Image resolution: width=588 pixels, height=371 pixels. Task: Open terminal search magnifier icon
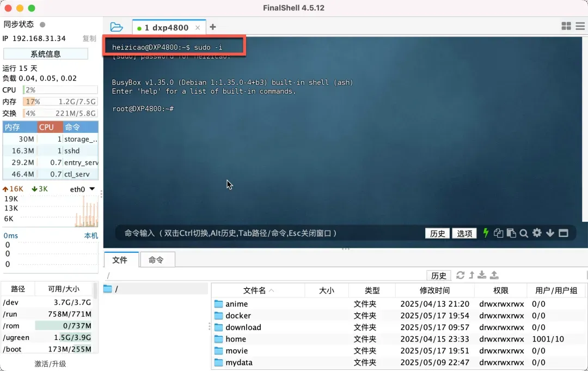pyautogui.click(x=524, y=233)
